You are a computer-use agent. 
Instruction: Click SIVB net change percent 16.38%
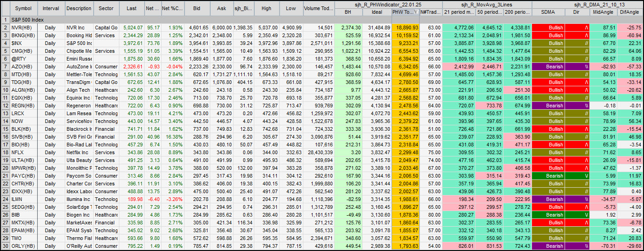point(174,137)
